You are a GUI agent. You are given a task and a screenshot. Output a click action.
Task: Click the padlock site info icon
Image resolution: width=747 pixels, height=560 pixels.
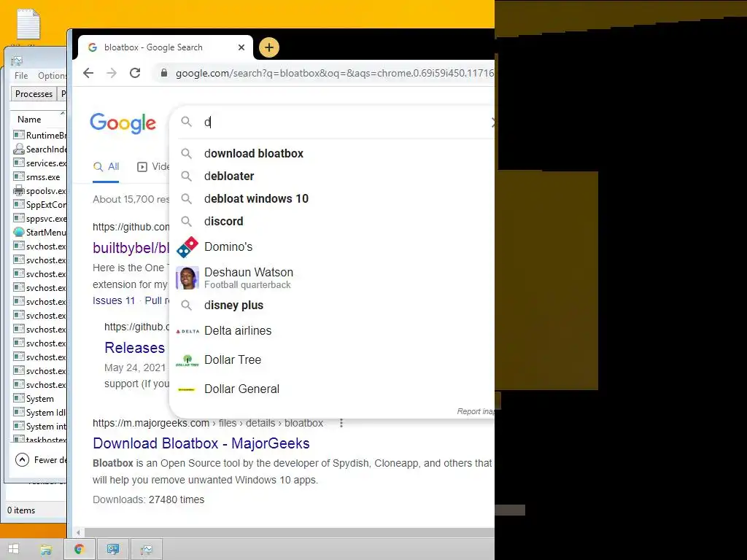click(x=164, y=73)
